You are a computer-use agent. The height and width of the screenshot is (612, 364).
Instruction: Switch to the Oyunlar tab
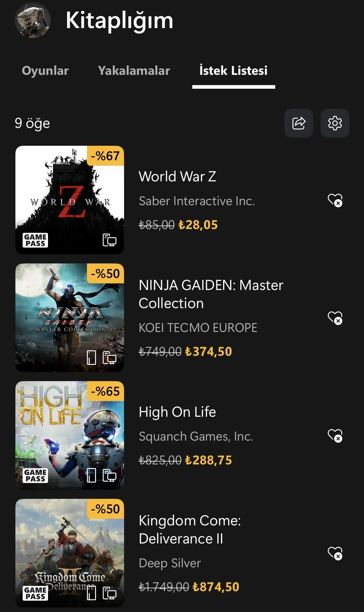click(x=45, y=71)
